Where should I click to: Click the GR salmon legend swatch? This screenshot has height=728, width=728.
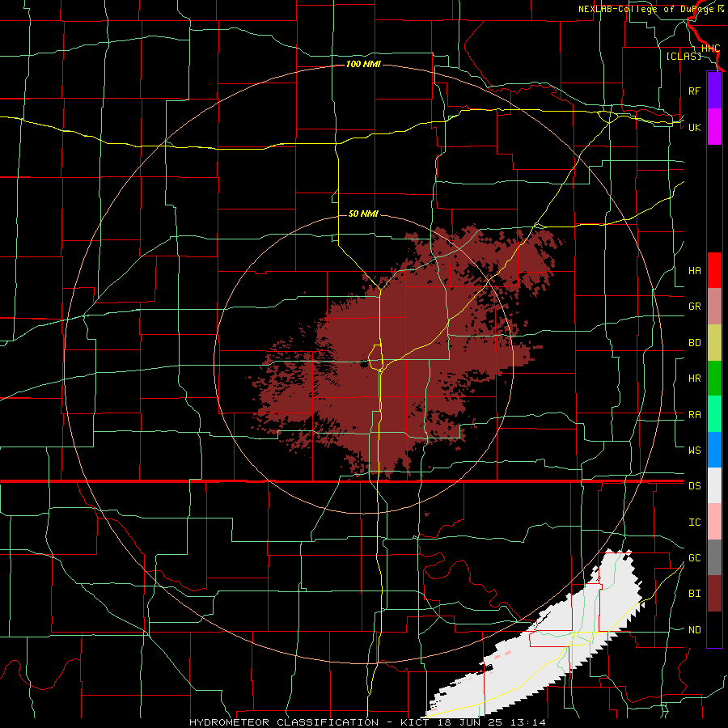pos(714,307)
